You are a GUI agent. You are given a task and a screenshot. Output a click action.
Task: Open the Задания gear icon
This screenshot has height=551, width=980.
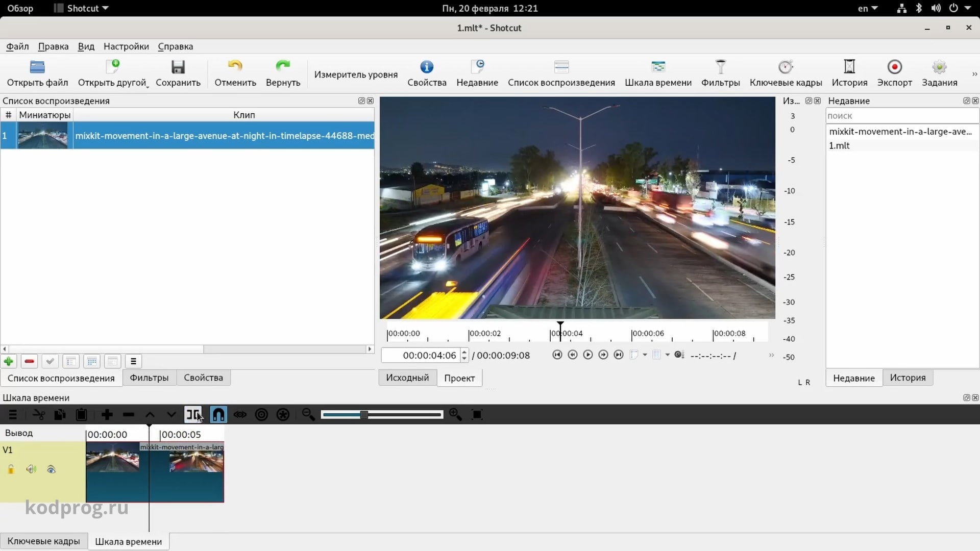pos(939,67)
